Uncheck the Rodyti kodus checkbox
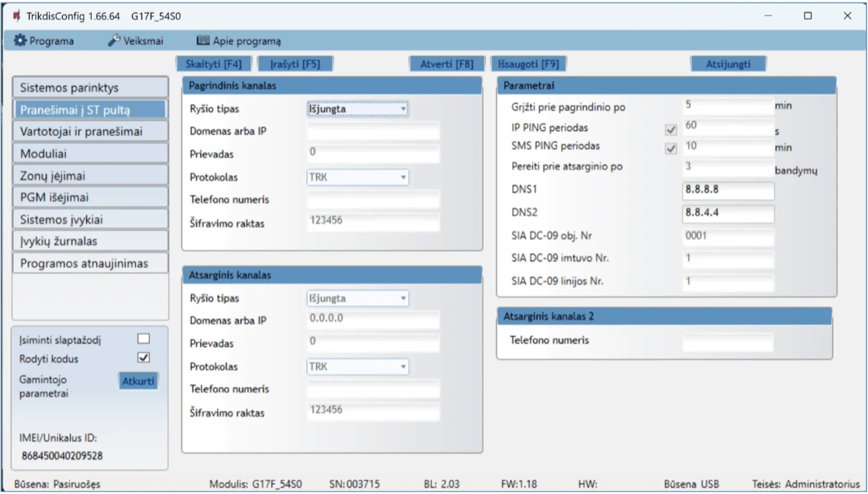 click(x=143, y=358)
